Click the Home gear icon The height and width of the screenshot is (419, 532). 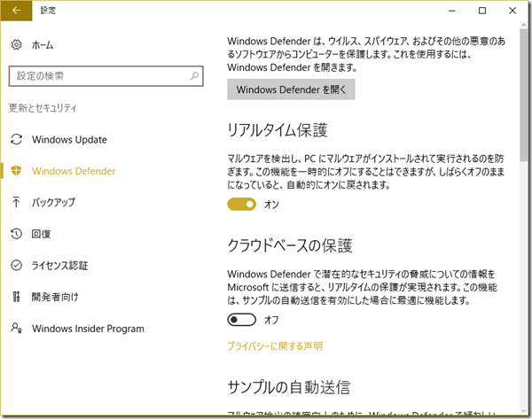[16, 45]
